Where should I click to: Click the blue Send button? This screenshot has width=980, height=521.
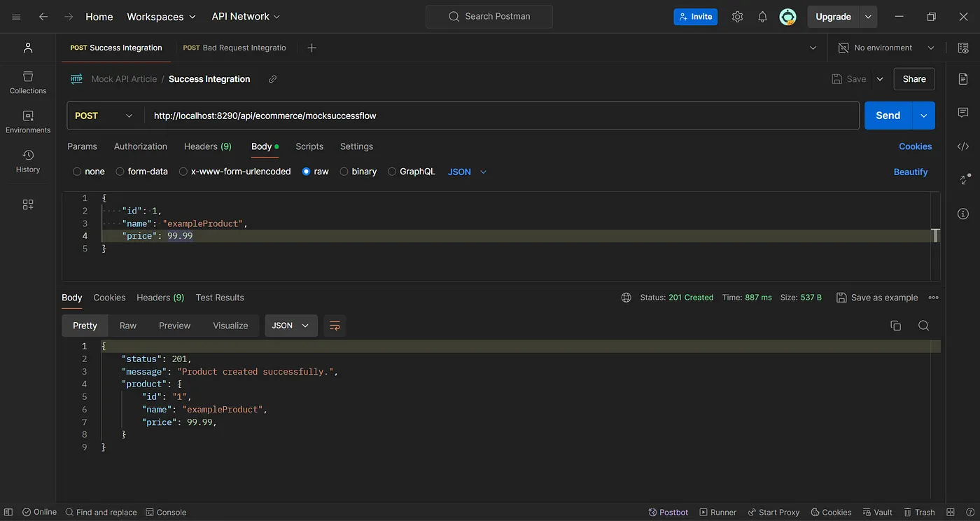888,116
